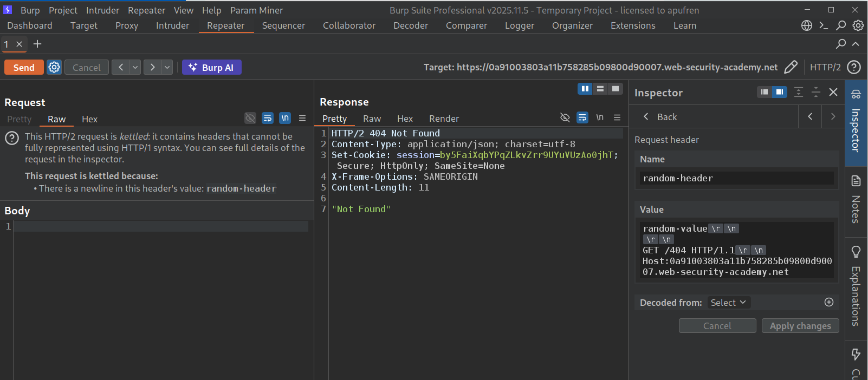Switch to the Intruder main tab
868x380 pixels.
[172, 25]
